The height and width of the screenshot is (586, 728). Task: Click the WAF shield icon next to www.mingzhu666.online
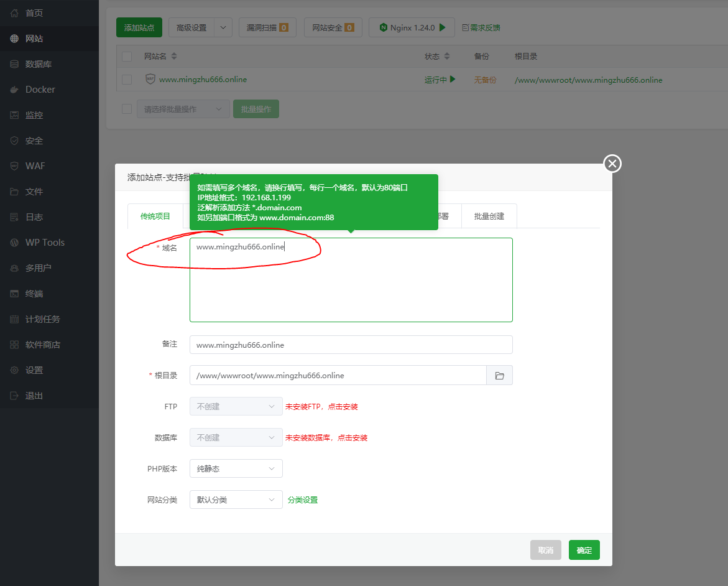click(x=150, y=79)
